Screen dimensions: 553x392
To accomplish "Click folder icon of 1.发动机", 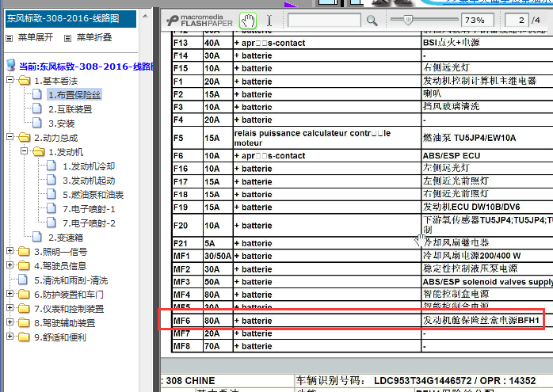I will pyautogui.click(x=39, y=151).
